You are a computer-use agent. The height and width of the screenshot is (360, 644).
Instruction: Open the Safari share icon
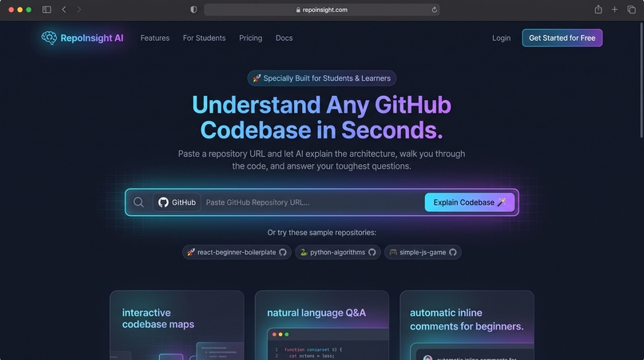tap(598, 10)
